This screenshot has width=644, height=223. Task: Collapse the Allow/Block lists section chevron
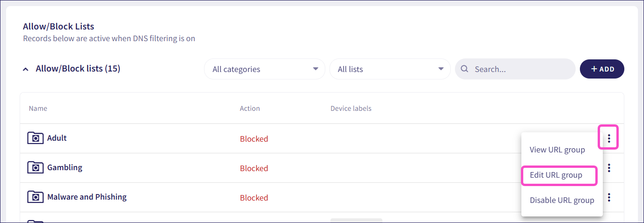point(25,69)
